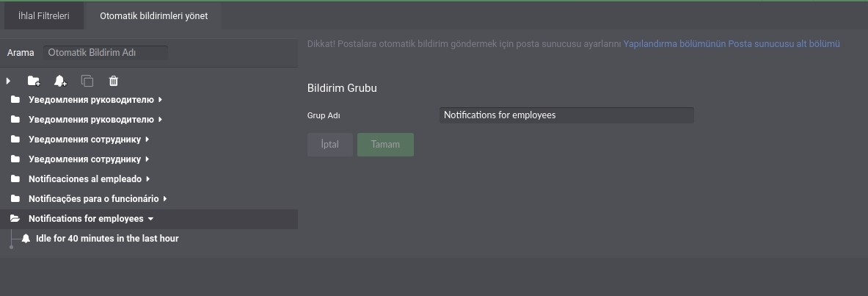The width and height of the screenshot is (868, 296).
Task: Confirm with the Tamam button
Action: (x=385, y=144)
